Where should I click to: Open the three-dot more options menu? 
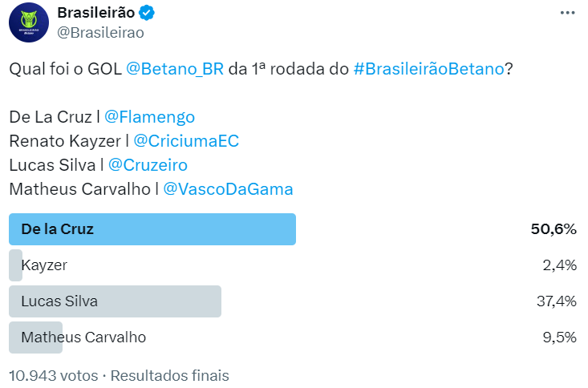567,14
